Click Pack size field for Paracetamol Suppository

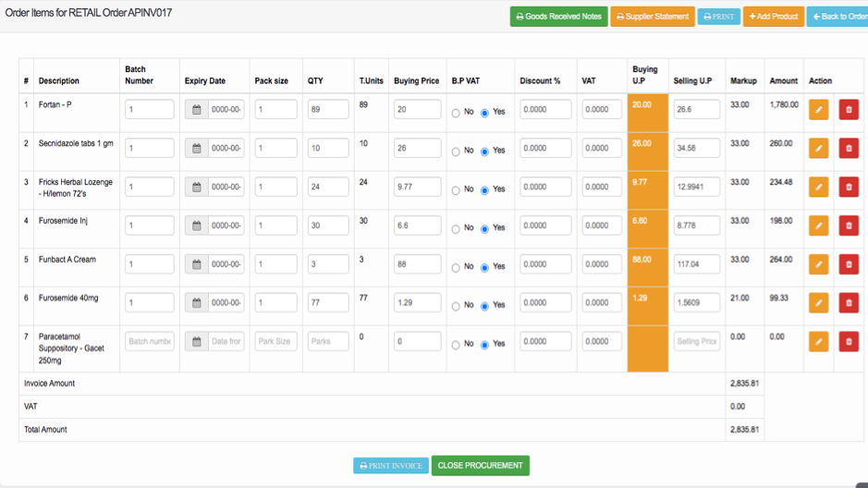(x=275, y=341)
